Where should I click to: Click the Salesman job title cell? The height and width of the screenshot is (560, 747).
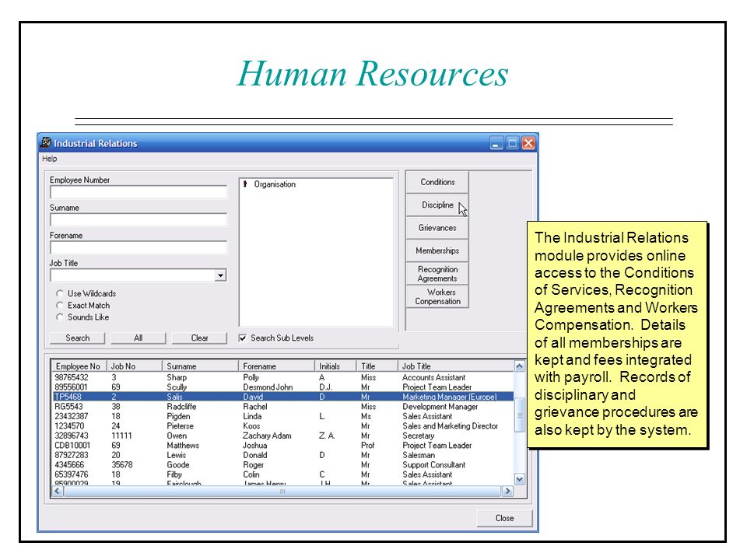coord(419,455)
